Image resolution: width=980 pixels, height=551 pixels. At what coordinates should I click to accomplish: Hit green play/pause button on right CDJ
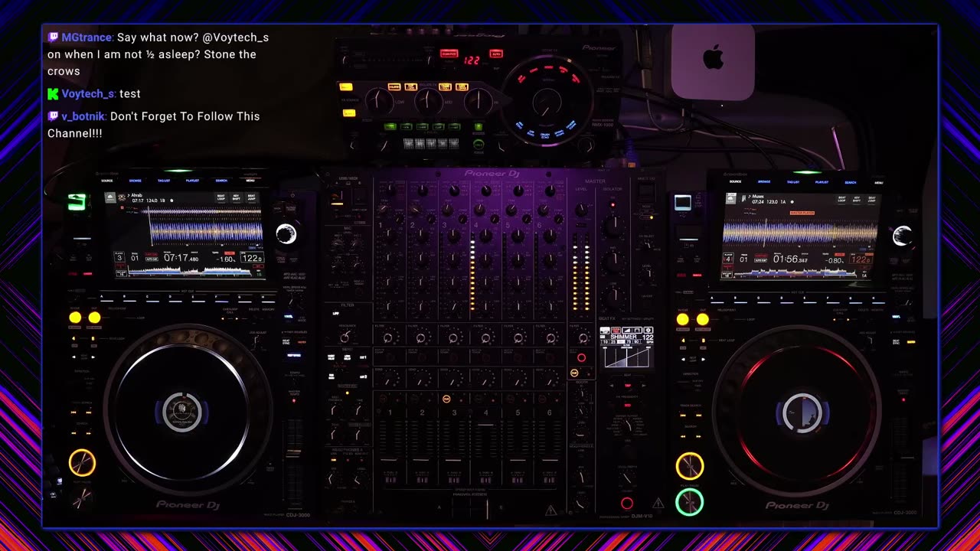click(x=689, y=502)
